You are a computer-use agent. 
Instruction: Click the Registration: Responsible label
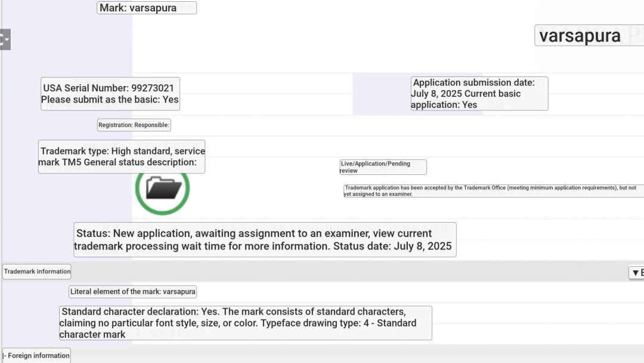pos(134,125)
